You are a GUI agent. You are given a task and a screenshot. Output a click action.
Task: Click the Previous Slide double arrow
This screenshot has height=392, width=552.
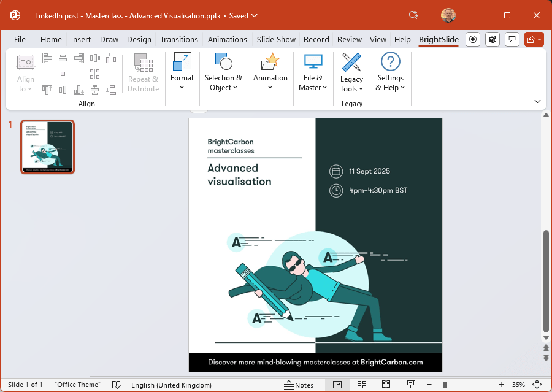546,348
